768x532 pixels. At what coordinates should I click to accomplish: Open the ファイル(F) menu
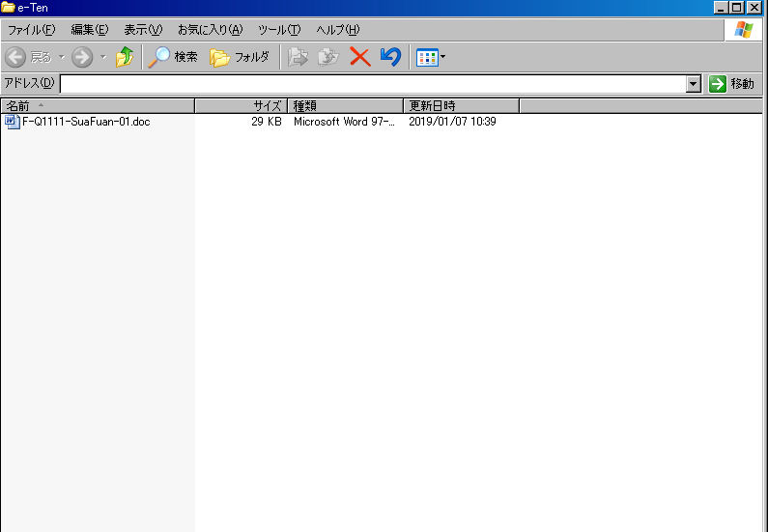[x=31, y=30]
